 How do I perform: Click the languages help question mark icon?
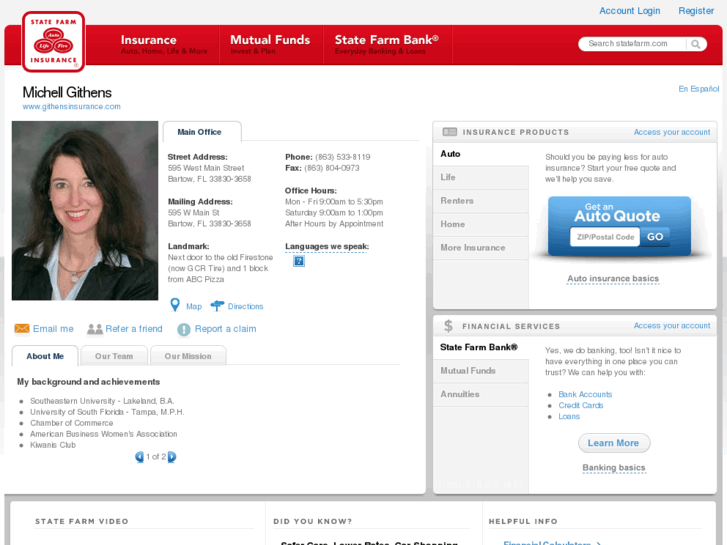tap(299, 261)
